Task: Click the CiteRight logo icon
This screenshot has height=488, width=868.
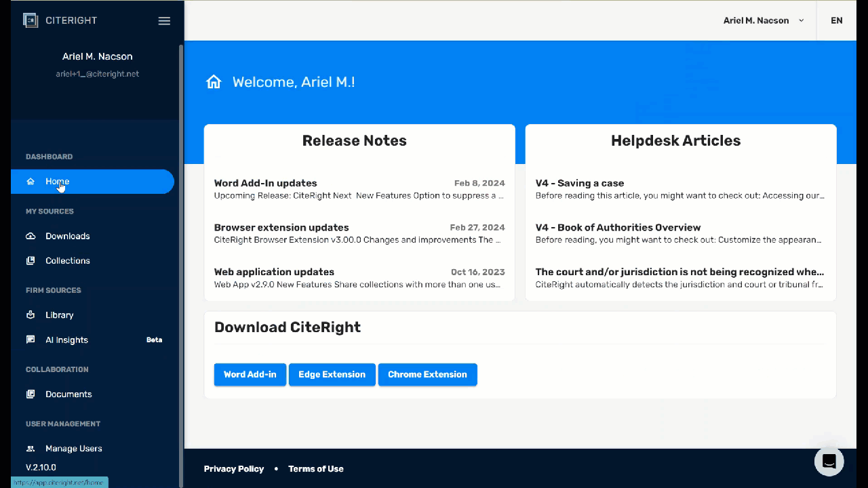Action: [x=31, y=20]
